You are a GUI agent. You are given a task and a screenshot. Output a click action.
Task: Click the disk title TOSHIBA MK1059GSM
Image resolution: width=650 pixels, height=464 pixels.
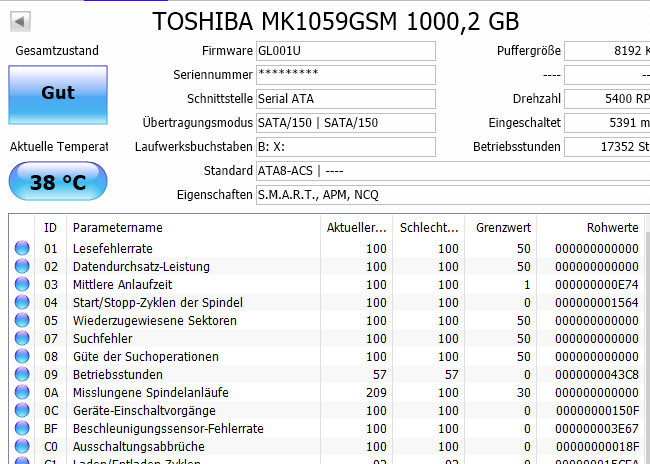tap(335, 22)
